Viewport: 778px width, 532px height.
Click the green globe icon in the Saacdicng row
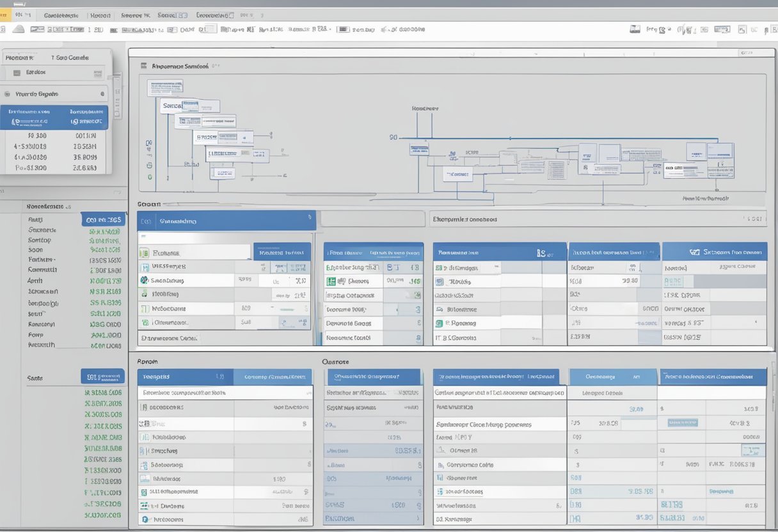(x=144, y=281)
